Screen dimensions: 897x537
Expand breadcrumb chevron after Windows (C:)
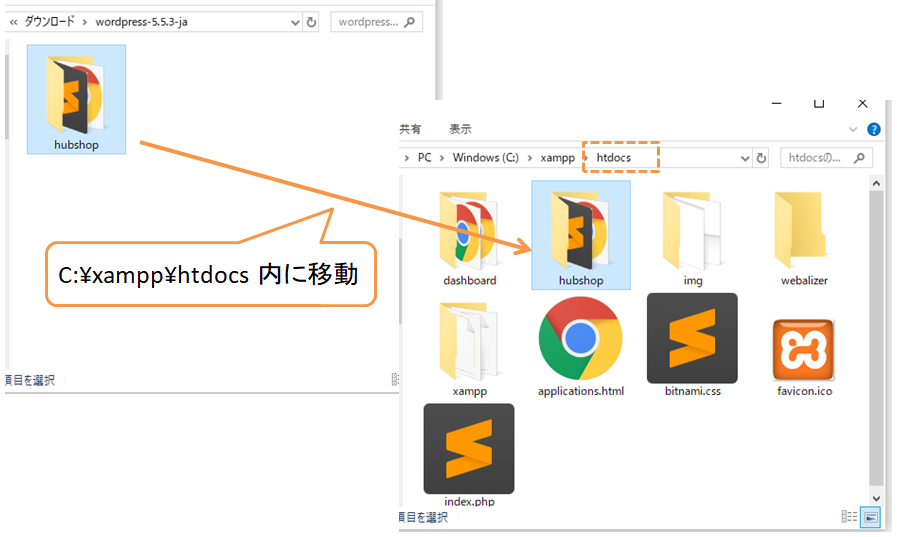click(530, 158)
